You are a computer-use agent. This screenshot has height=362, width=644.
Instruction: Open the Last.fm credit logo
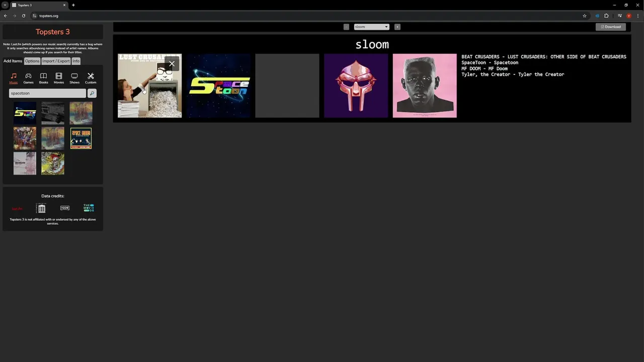point(17,208)
